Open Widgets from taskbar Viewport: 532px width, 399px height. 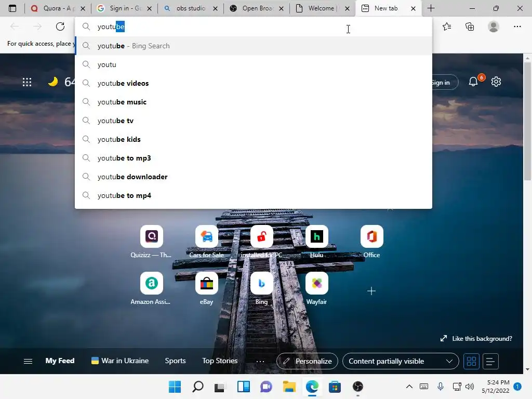click(x=244, y=387)
